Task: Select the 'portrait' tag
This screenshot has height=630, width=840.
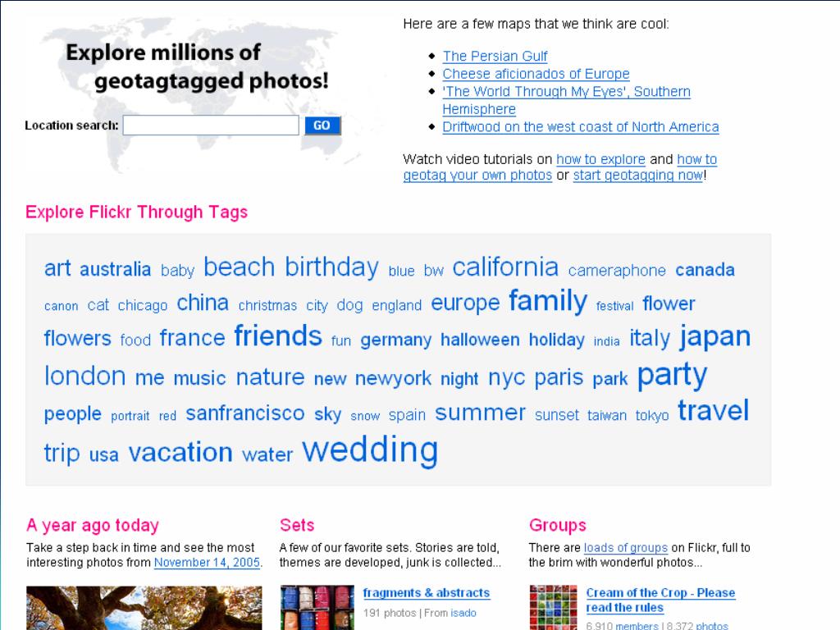Action: click(130, 416)
